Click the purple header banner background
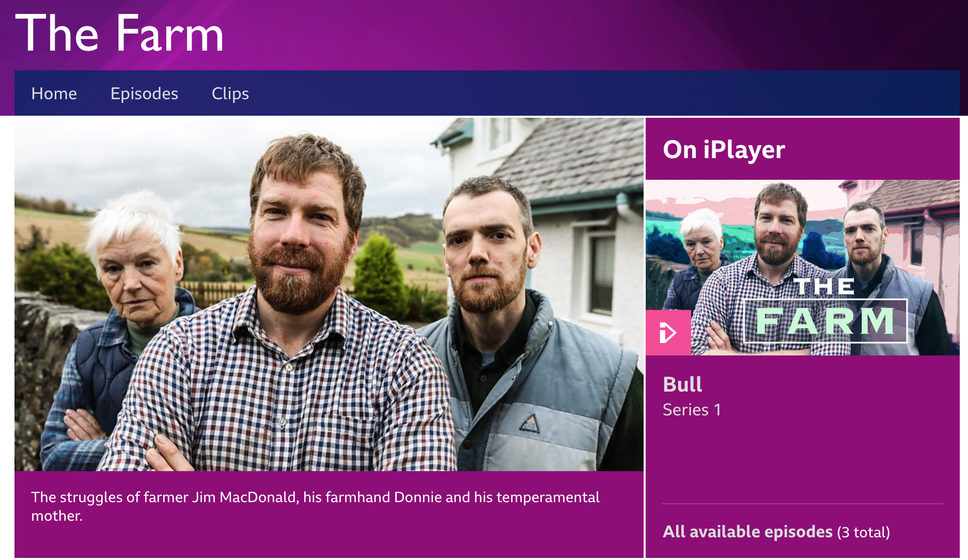The image size is (968, 560). pyautogui.click(x=568, y=34)
